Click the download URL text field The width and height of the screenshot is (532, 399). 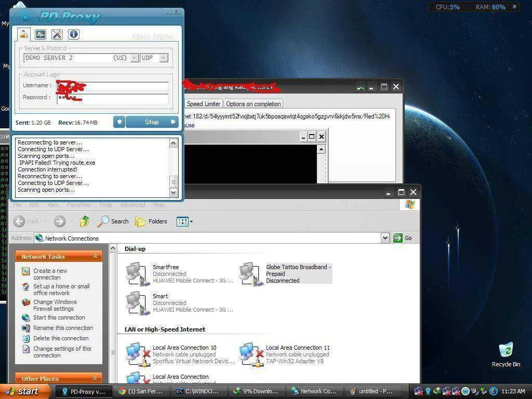coord(288,116)
